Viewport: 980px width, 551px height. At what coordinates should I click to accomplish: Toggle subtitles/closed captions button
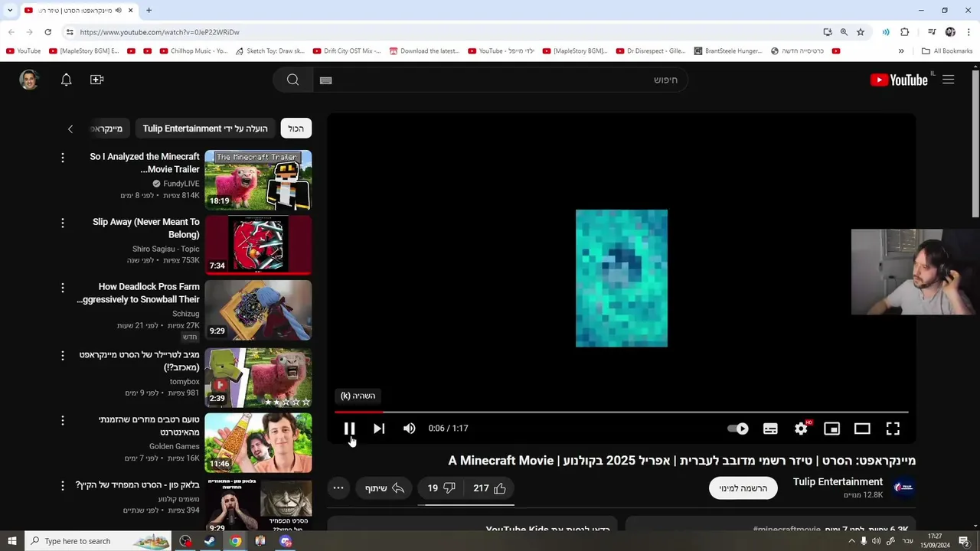coord(770,429)
